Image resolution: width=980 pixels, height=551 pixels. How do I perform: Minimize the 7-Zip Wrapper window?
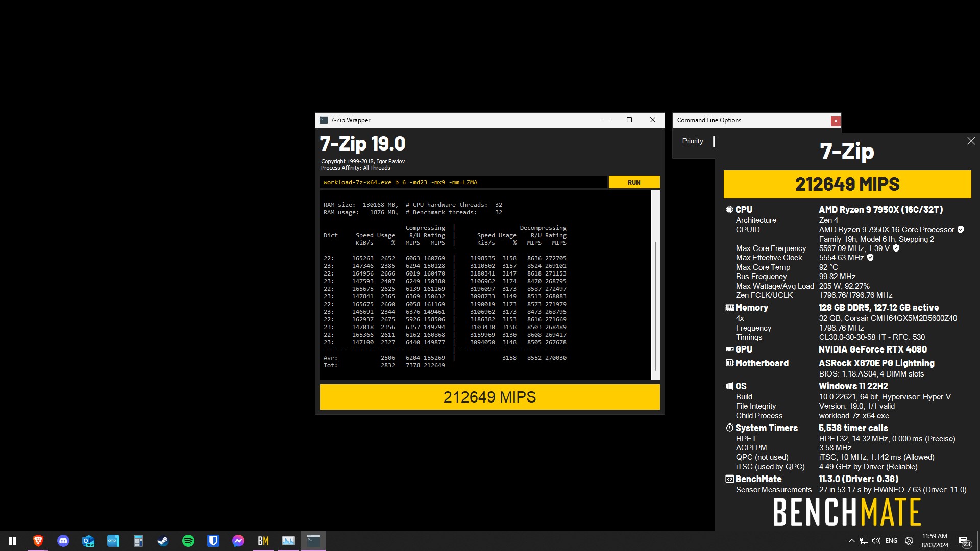pos(606,120)
